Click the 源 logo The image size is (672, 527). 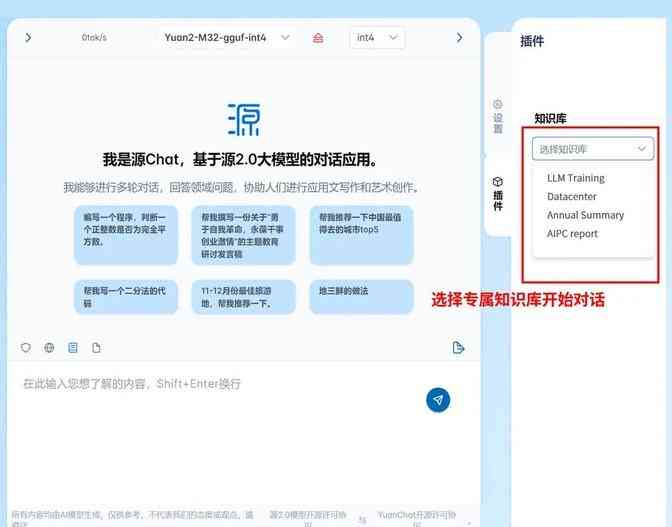click(x=243, y=120)
